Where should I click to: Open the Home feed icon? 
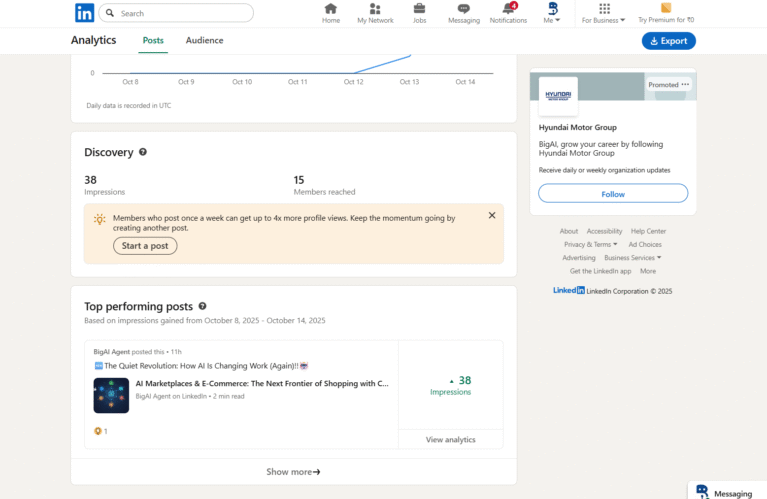tap(331, 9)
